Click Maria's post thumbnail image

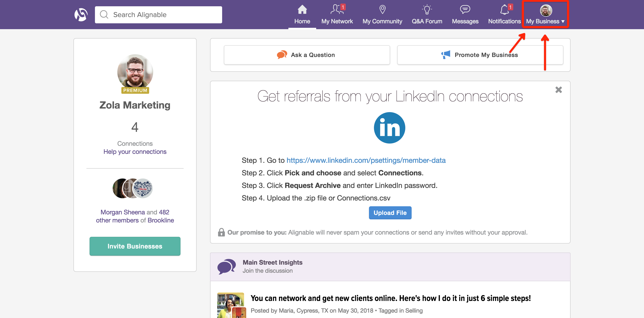click(x=232, y=305)
